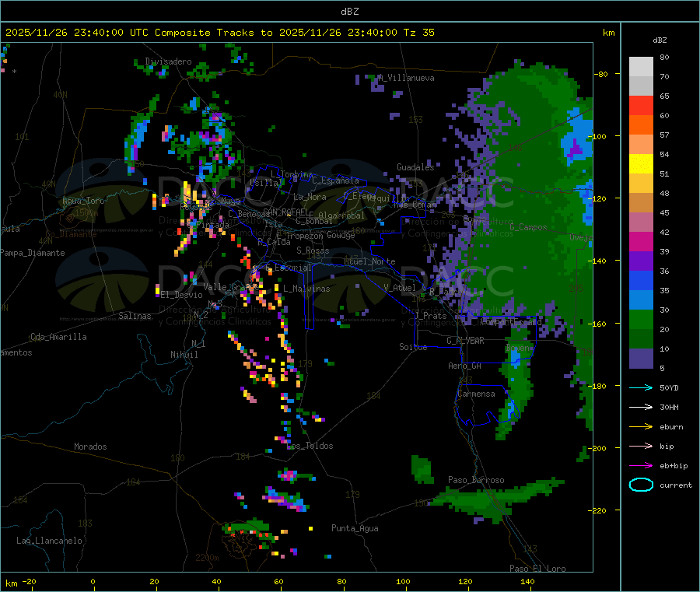Select the grey 70-65 dBZ swatch
The image size is (700, 592).
pos(641,86)
